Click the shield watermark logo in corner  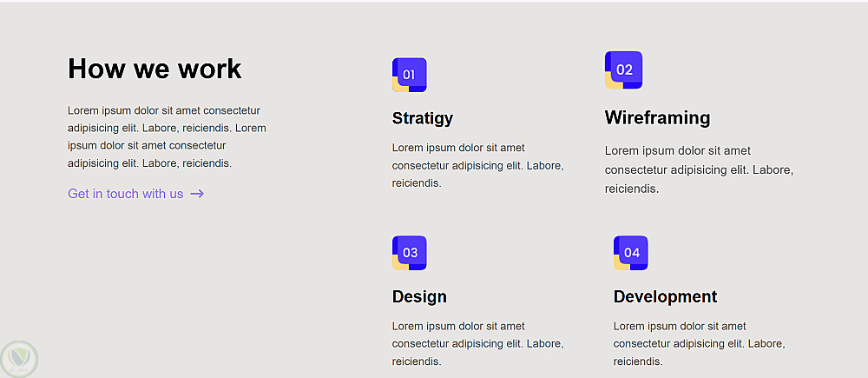click(18, 358)
